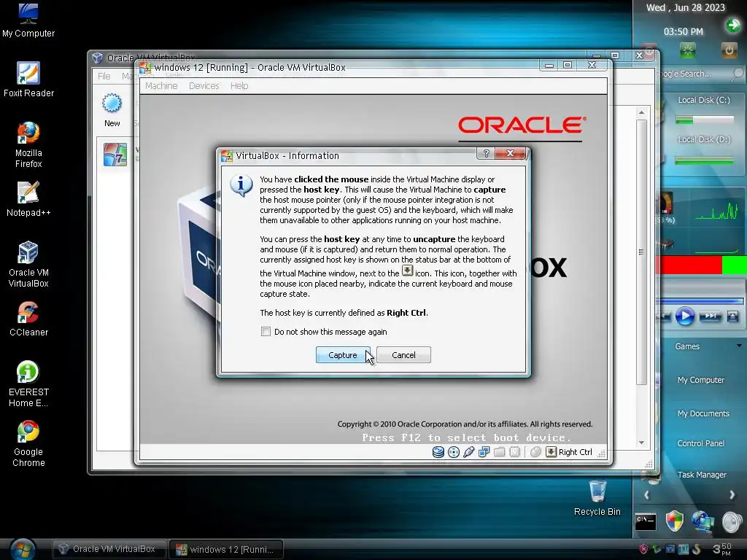Switch to 'windows 12 [Runni...' taskbar button
Viewport: 747px width, 560px height.
226,549
